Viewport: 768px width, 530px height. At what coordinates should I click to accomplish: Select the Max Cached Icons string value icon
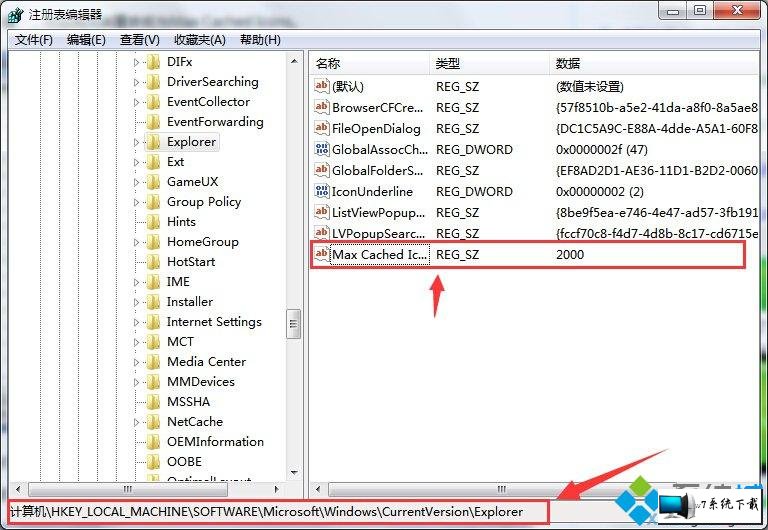point(322,254)
